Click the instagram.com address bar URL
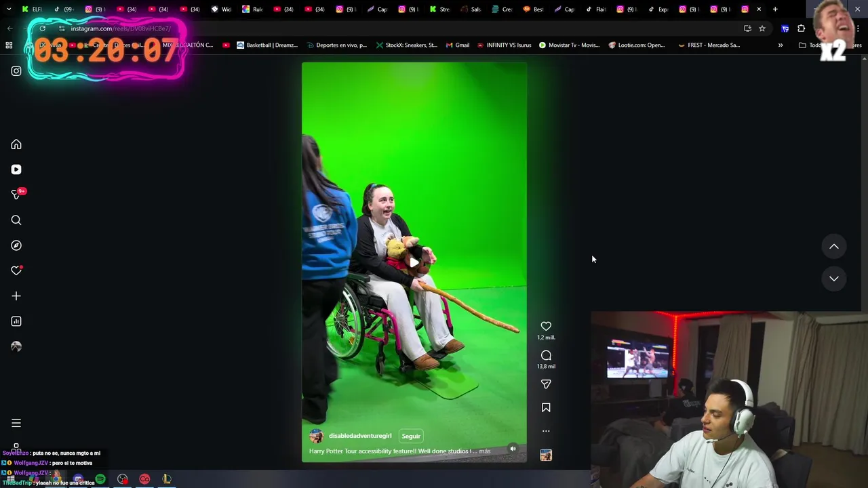868x488 pixels. tap(121, 28)
